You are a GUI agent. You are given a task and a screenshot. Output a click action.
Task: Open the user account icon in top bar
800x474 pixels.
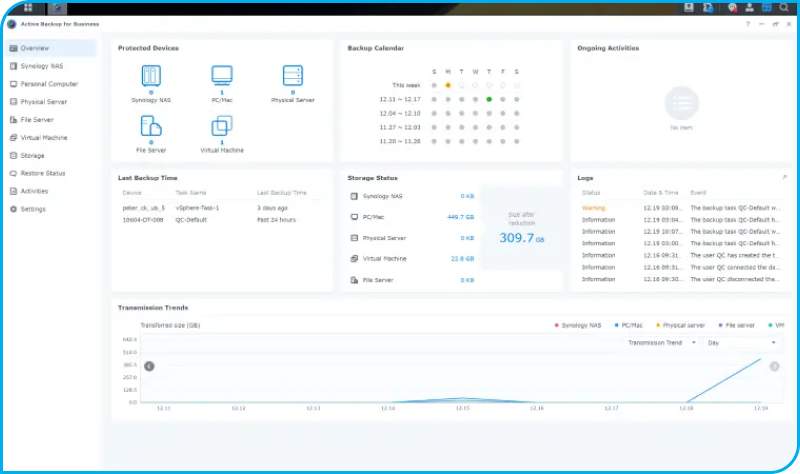coord(749,8)
